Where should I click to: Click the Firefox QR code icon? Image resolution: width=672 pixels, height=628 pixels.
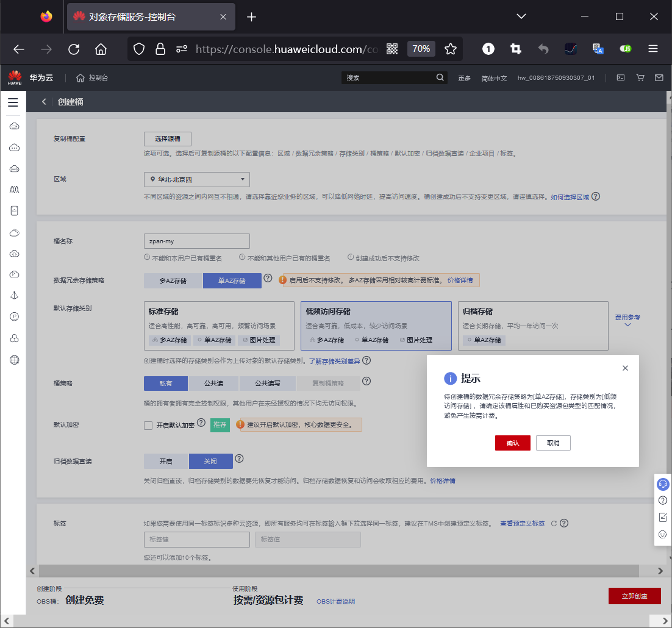(391, 49)
